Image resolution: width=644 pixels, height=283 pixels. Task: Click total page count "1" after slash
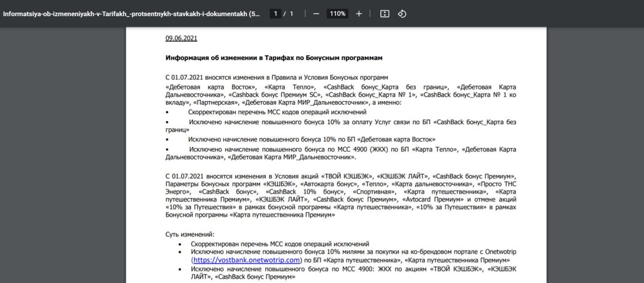click(291, 14)
